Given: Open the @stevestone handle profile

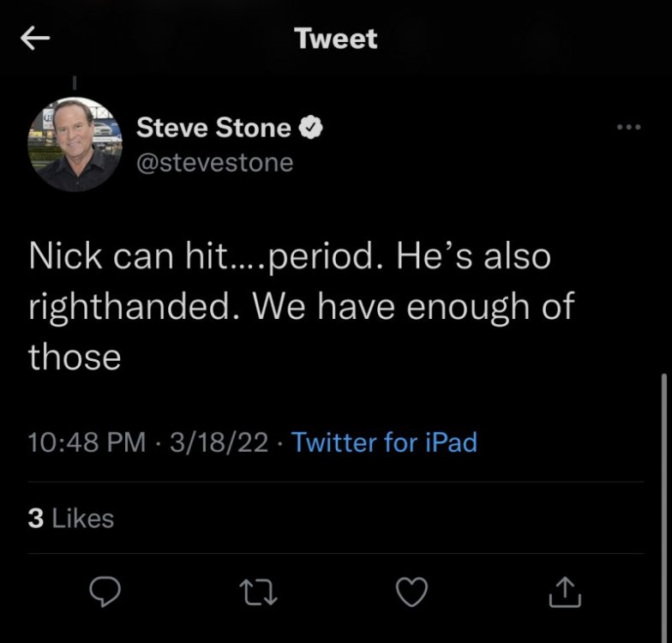Looking at the screenshot, I should tap(215, 161).
